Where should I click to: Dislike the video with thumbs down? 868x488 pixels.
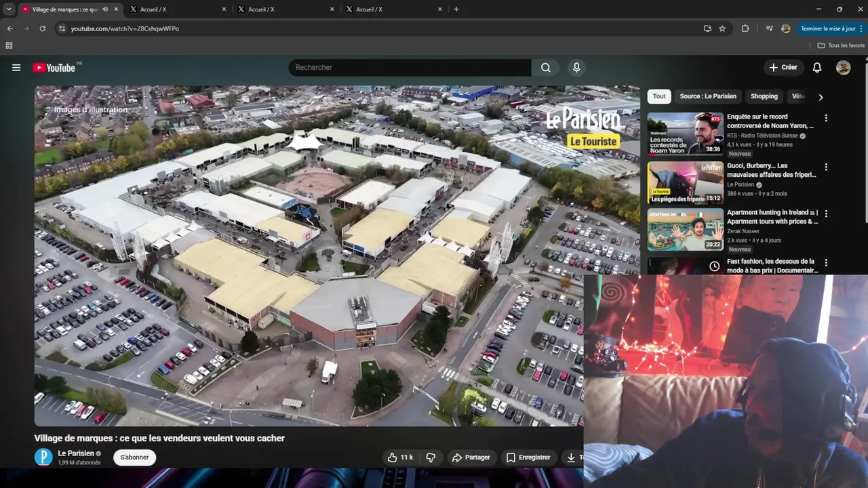[431, 457]
